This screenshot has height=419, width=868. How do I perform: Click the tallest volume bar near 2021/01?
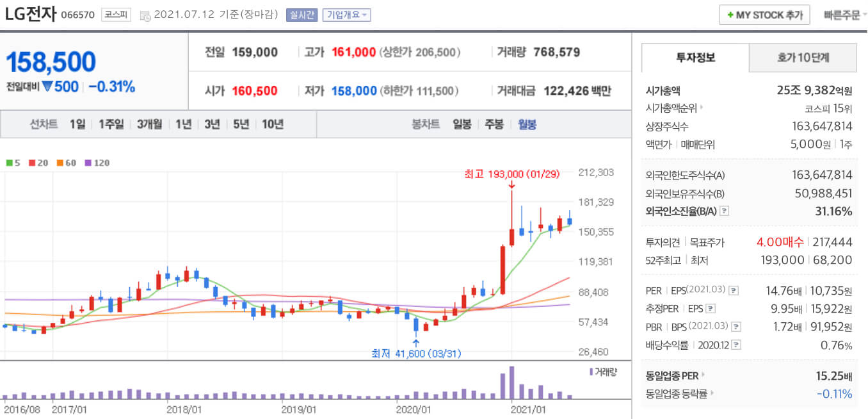(x=511, y=382)
